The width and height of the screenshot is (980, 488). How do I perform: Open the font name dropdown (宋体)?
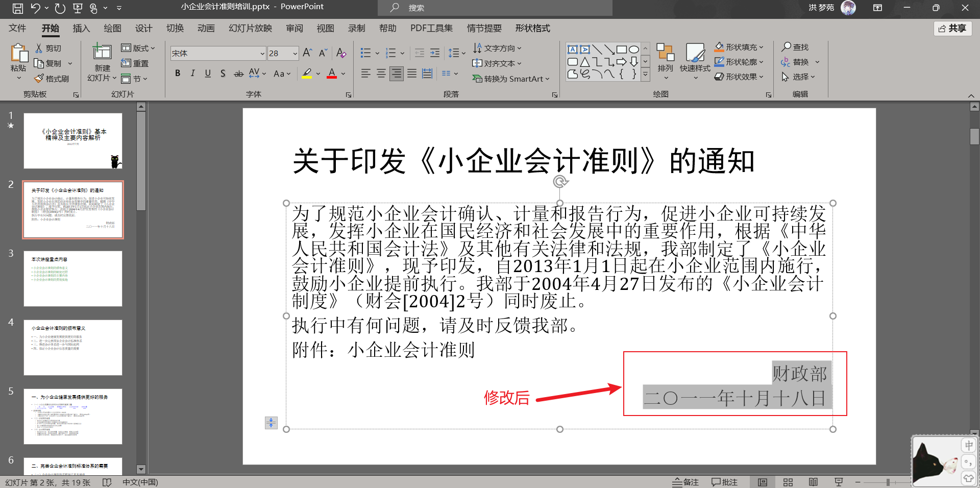pos(262,53)
